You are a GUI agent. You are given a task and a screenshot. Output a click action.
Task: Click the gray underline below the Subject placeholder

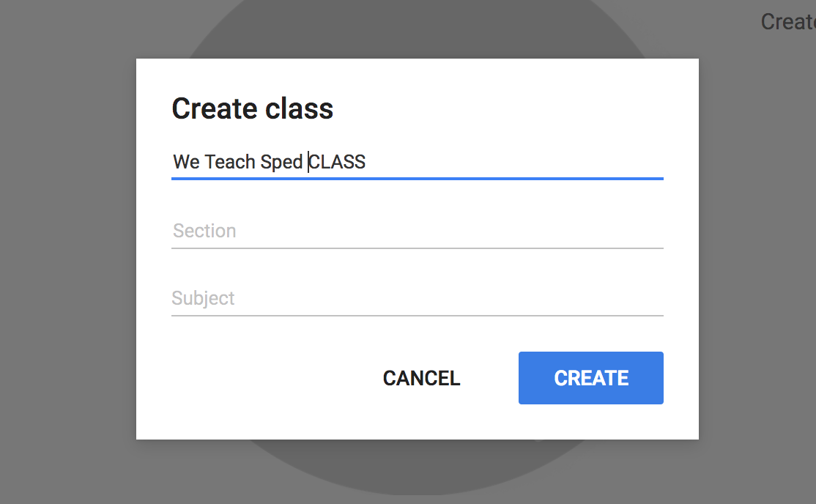(x=417, y=316)
